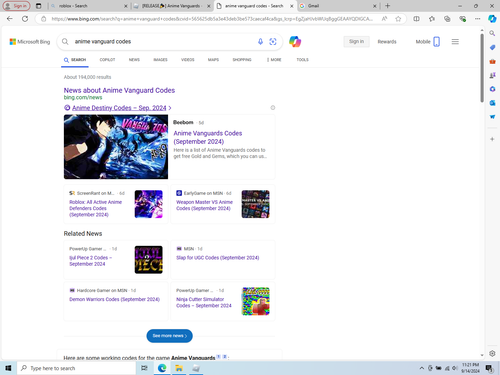Open Weapon Master VS Anime Codes article
The image size is (500, 375).
point(204,205)
